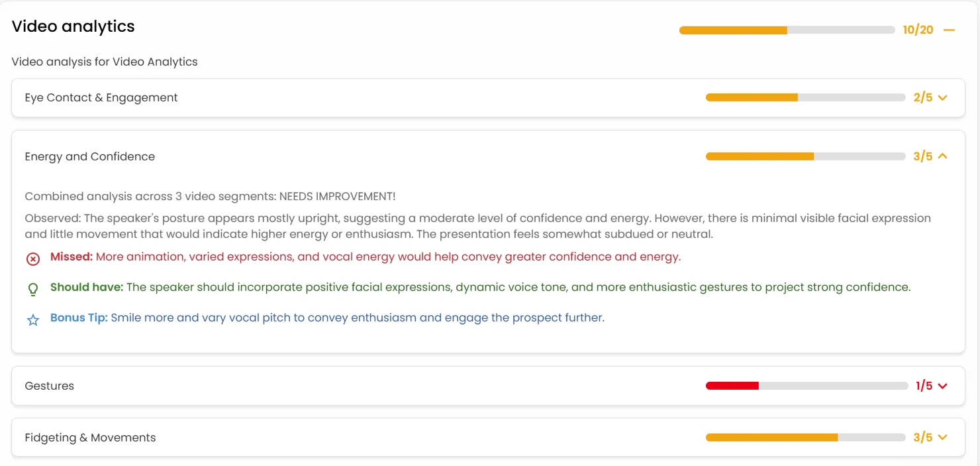
Task: Click the blue star Bonus Tip icon
Action: [x=33, y=320]
